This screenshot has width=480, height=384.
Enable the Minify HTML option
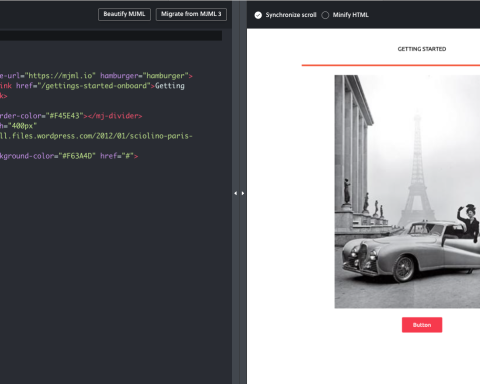(x=325, y=15)
